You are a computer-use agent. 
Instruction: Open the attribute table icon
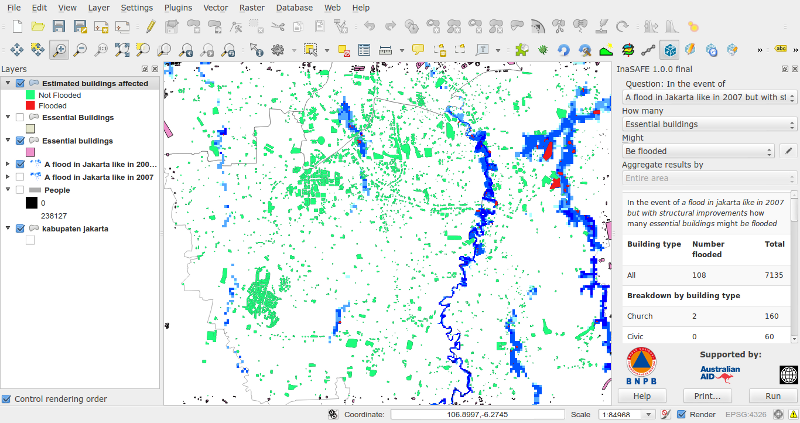tap(364, 49)
